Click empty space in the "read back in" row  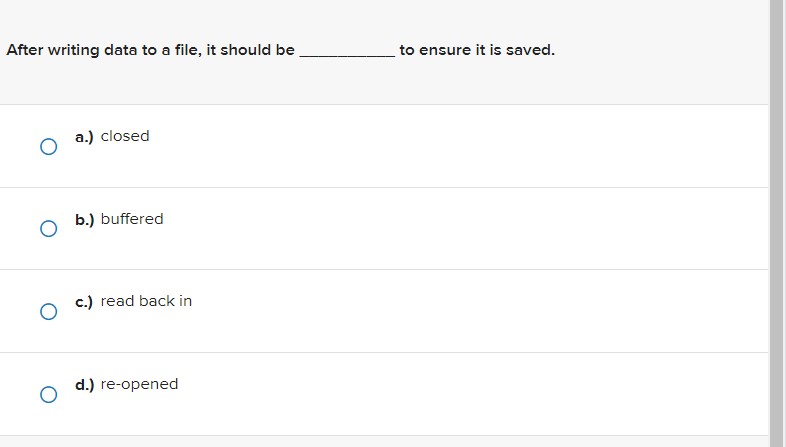[x=450, y=311]
